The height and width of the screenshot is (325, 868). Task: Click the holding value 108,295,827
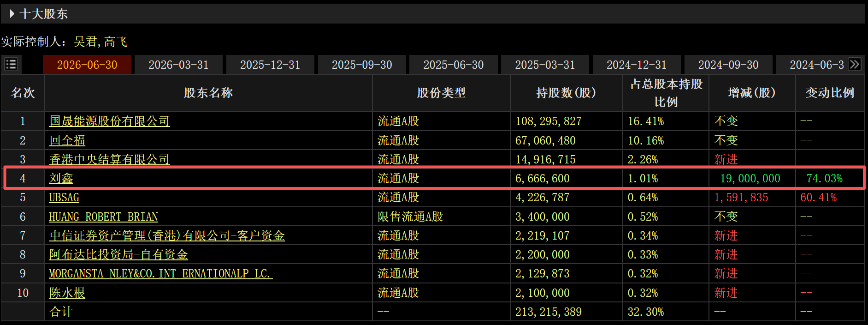(x=549, y=121)
